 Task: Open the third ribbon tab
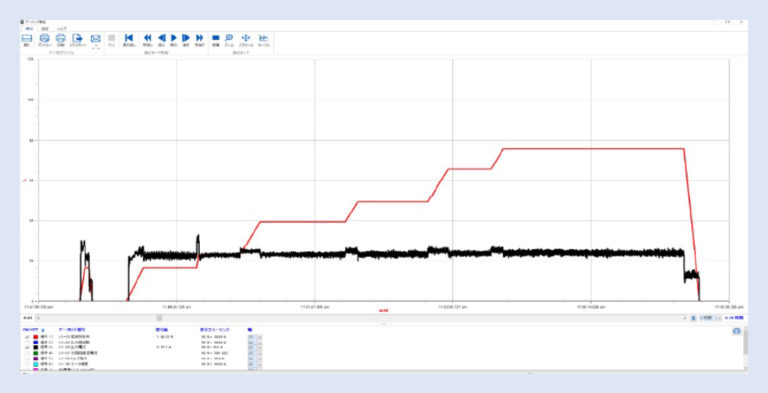pos(61,28)
